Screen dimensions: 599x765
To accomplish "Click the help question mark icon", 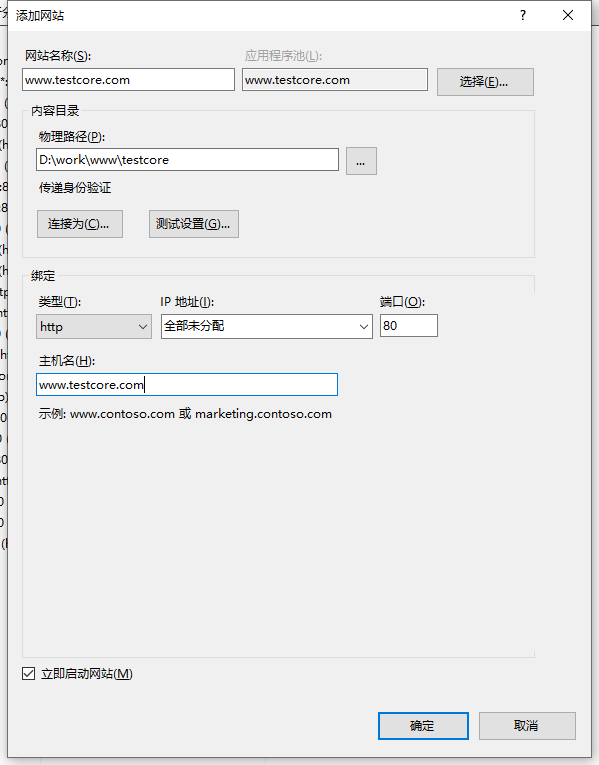I will coord(523,15).
